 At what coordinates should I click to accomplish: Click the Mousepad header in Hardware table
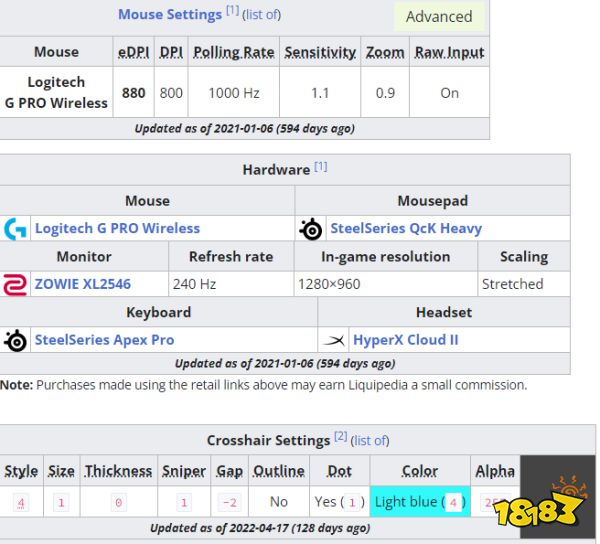[x=433, y=201]
